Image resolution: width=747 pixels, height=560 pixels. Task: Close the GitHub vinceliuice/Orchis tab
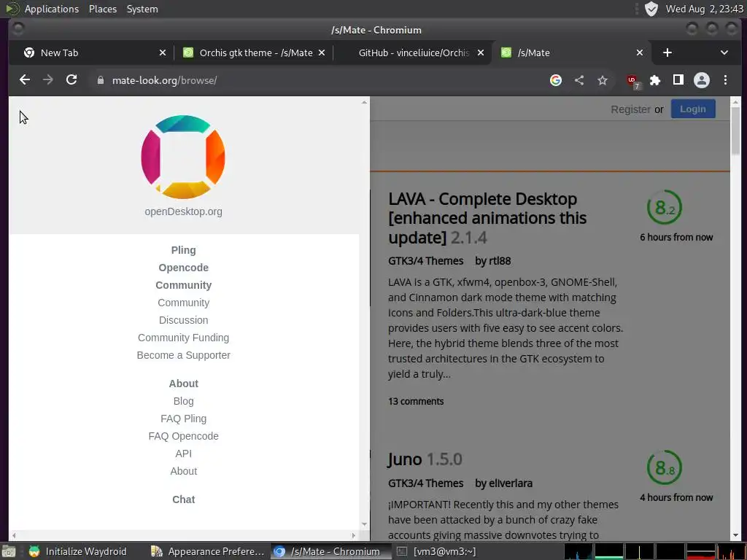coord(481,52)
